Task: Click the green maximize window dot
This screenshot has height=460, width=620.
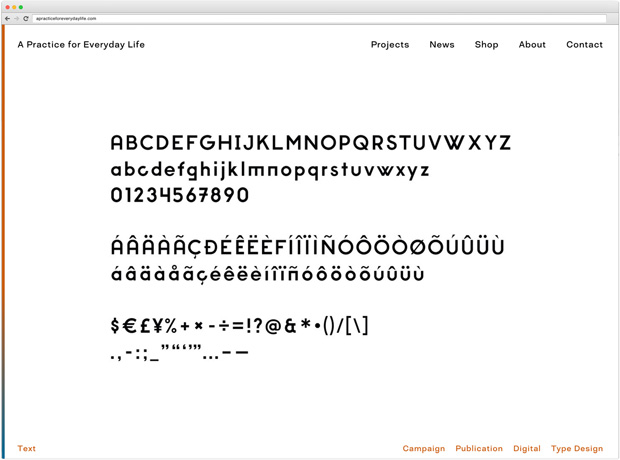Action: [21, 7]
